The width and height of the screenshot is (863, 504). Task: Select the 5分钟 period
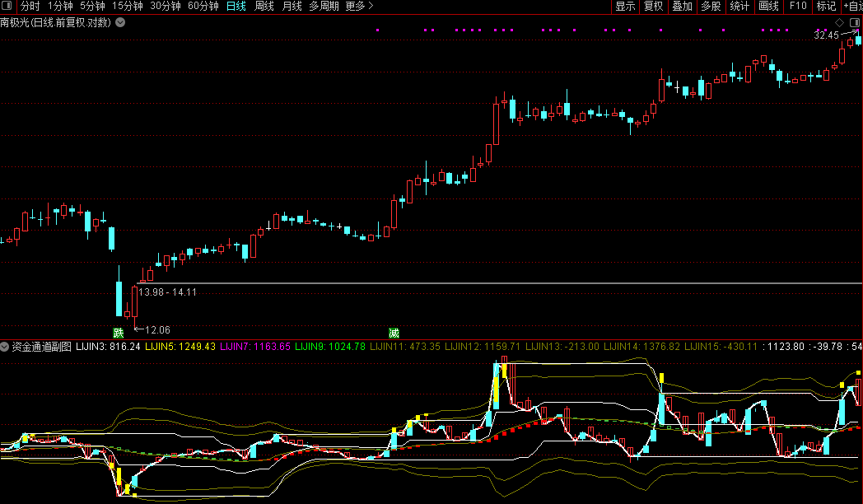92,7
